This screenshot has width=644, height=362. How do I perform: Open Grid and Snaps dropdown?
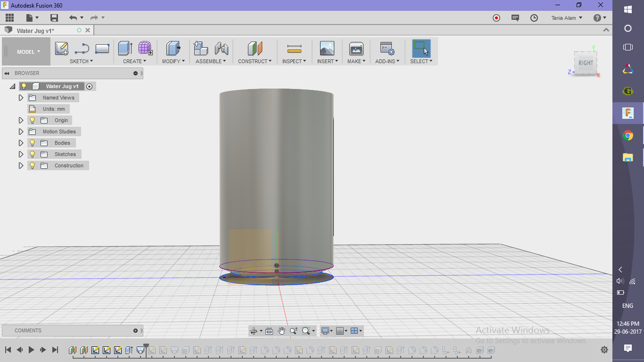point(342,331)
